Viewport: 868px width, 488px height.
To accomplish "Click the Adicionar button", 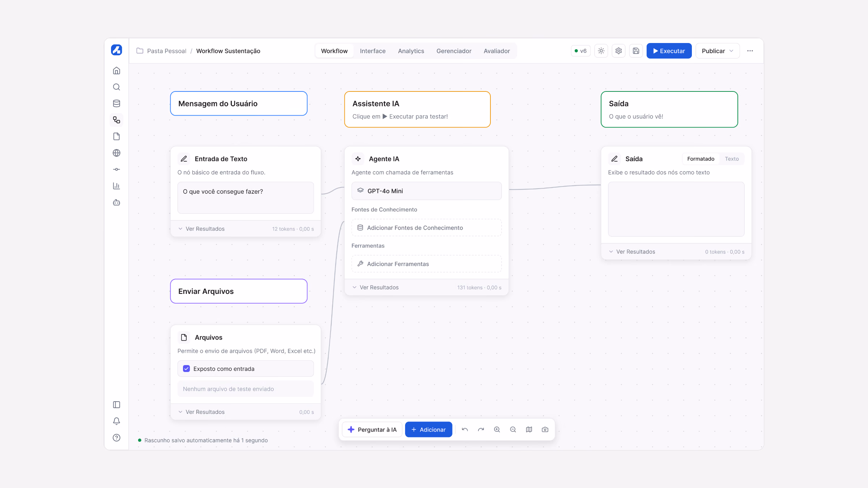I will tap(429, 429).
